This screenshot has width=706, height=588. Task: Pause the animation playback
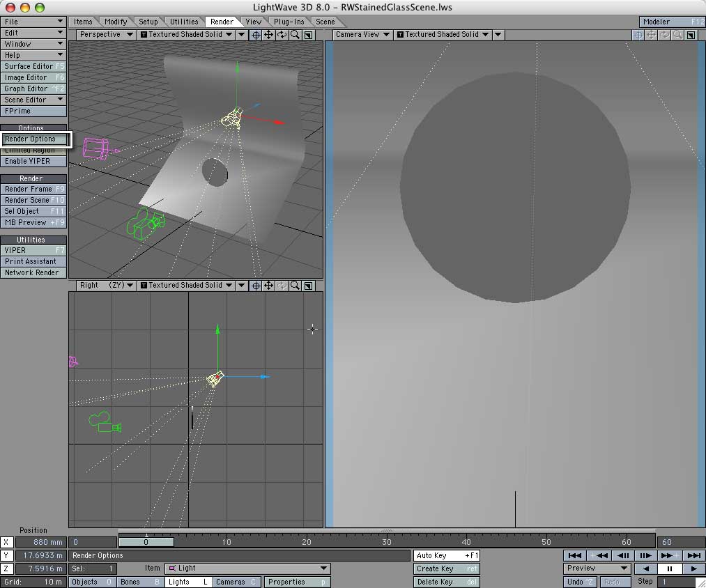(x=670, y=568)
